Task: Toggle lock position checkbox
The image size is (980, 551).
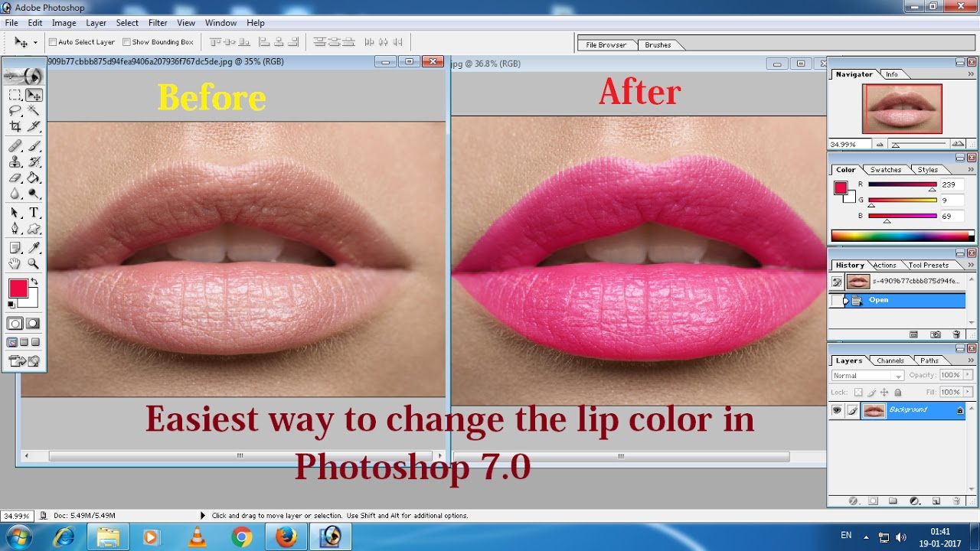Action: pyautogui.click(x=885, y=392)
